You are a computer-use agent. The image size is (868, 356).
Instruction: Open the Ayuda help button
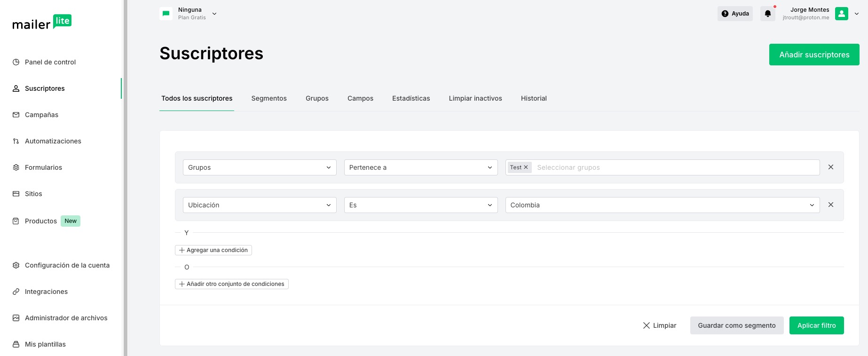735,14
